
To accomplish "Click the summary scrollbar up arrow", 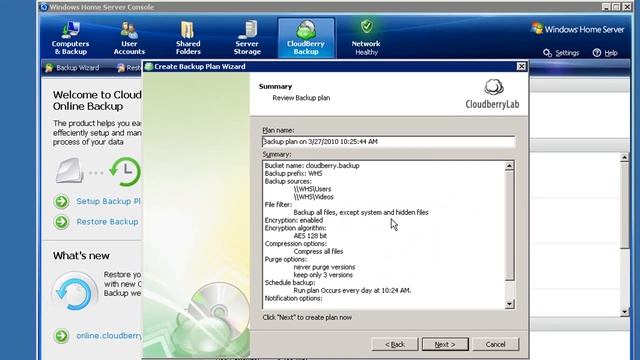I will tap(509, 166).
